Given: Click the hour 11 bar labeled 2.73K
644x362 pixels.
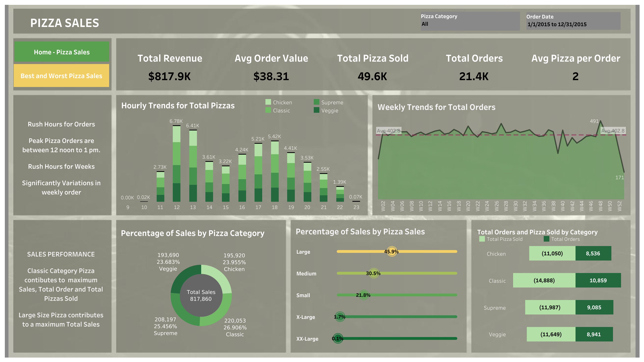Looking at the screenshot, I should 160,186.
